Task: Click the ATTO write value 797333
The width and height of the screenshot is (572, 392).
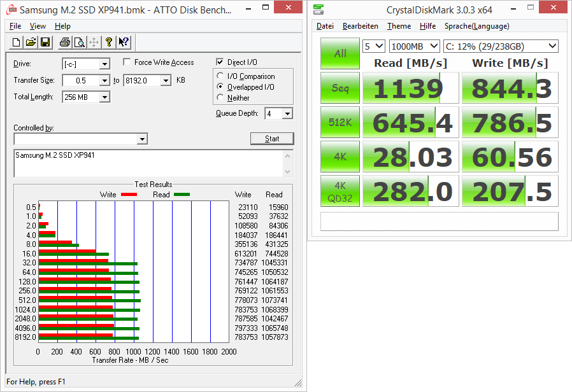Action: 246,328
